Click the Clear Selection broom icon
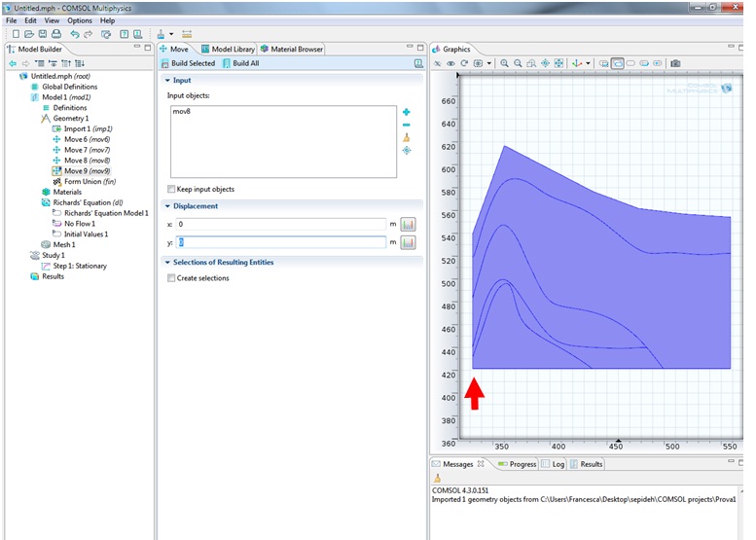Viewport: 756px width, 540px height. (x=407, y=137)
